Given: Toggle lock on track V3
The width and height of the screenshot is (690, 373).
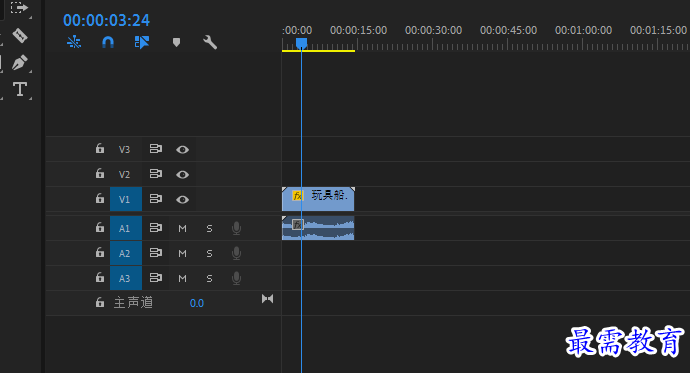Looking at the screenshot, I should click(100, 149).
